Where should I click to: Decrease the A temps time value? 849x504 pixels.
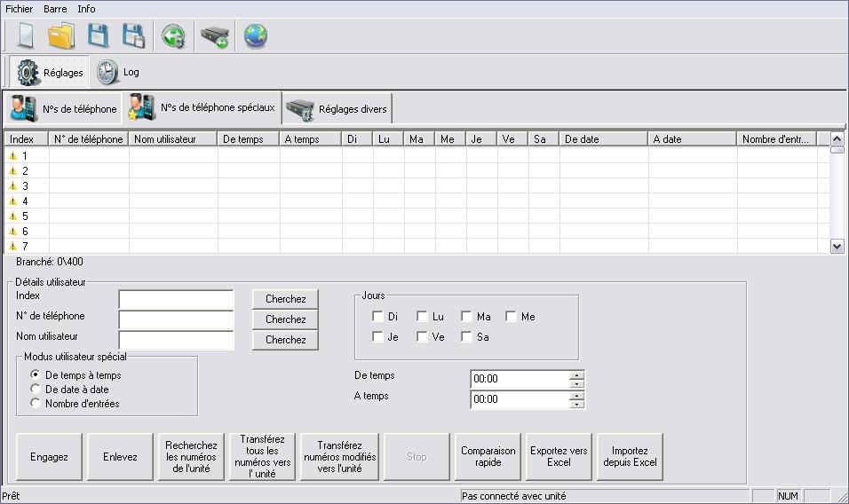(x=577, y=404)
